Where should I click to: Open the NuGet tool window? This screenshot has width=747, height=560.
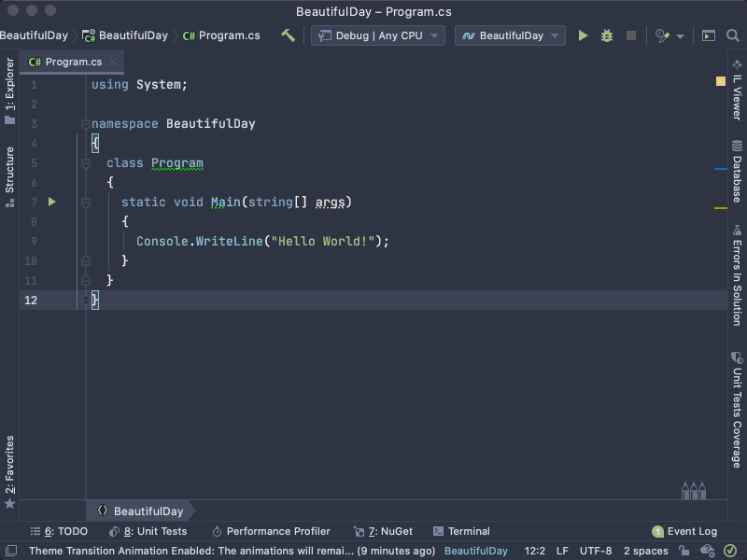point(383,531)
